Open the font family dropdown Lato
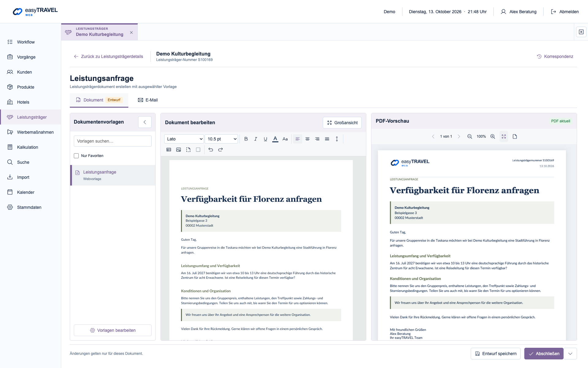 184,139
